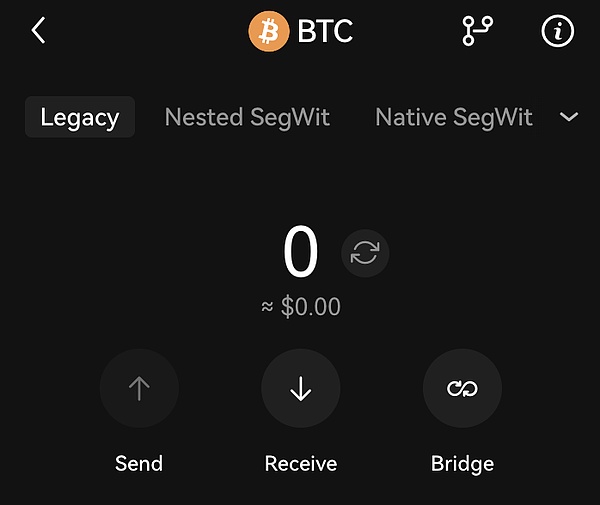Click the orange Bitcoin logo
Screen dimensions: 600x505
click(x=268, y=31)
